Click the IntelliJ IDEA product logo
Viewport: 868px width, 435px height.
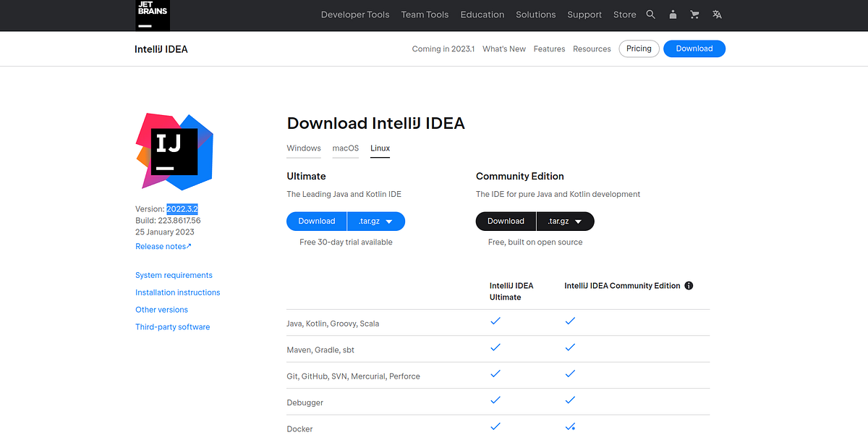coord(174,151)
